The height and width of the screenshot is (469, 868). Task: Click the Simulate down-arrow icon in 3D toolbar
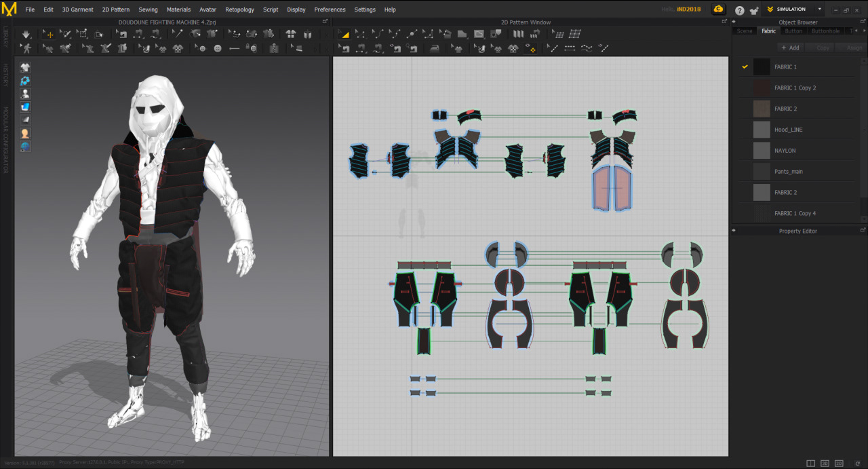[x=26, y=34]
